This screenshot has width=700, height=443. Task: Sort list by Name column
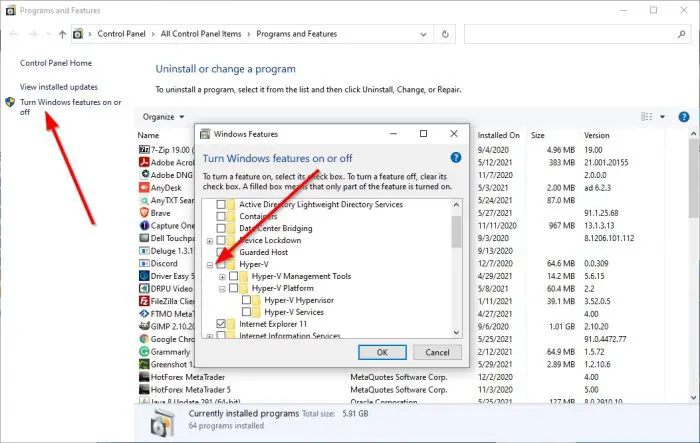point(148,135)
